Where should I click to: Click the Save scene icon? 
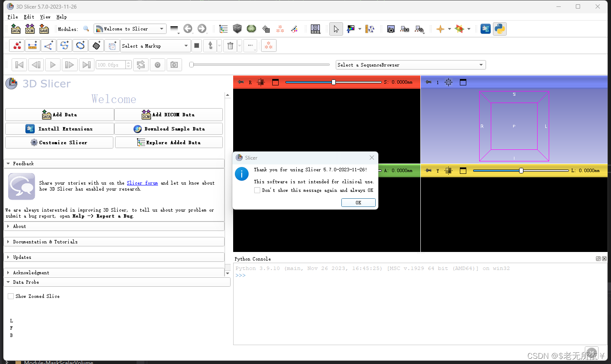pos(44,28)
